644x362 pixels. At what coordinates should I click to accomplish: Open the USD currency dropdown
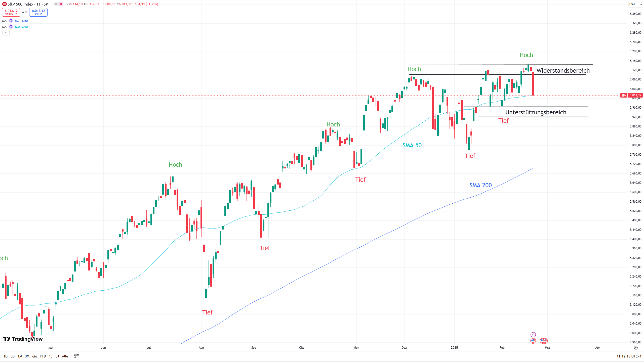click(635, 4)
